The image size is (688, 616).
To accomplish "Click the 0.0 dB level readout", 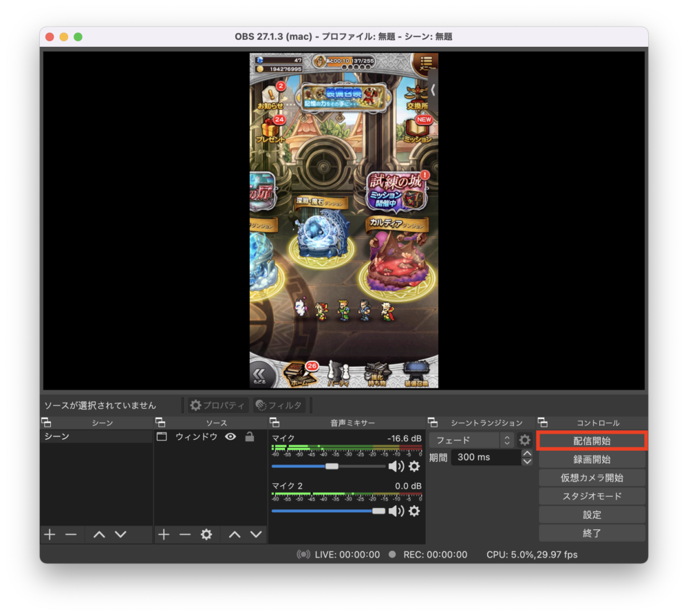I will [408, 486].
